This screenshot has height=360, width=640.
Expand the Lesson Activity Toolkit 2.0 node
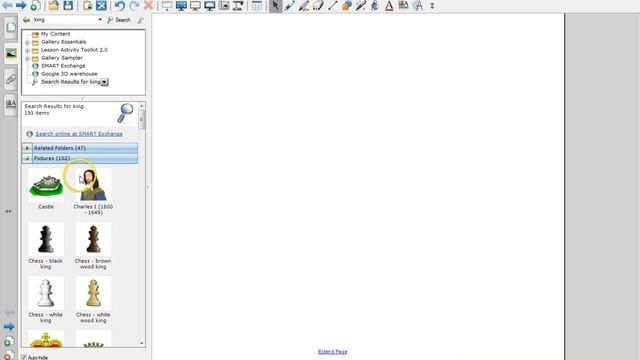pos(27,50)
